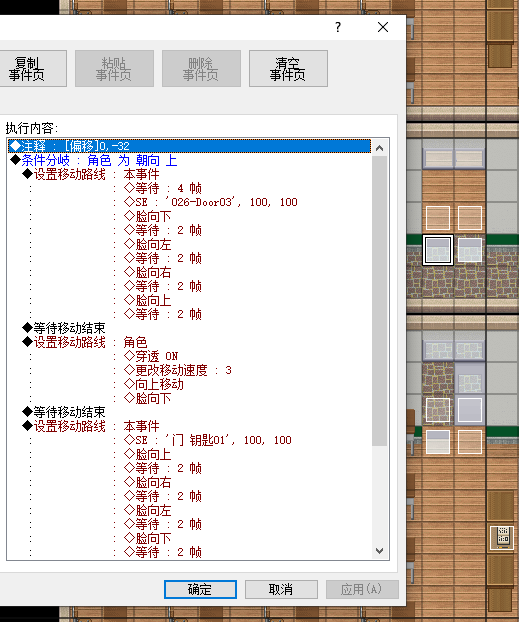Screen dimensions: 519x622
Task: Select the first 设置移动路线 本事件 line
Action: (x=190, y=174)
